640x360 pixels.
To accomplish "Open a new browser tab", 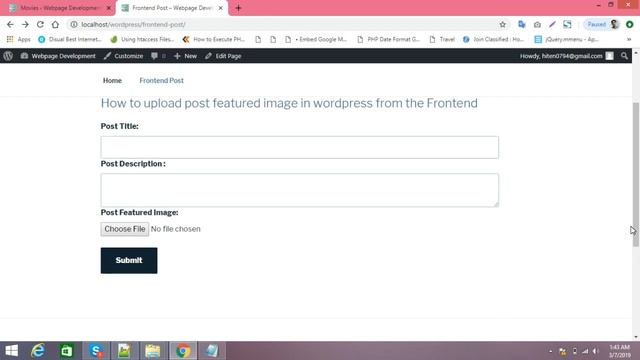I will tap(238, 8).
